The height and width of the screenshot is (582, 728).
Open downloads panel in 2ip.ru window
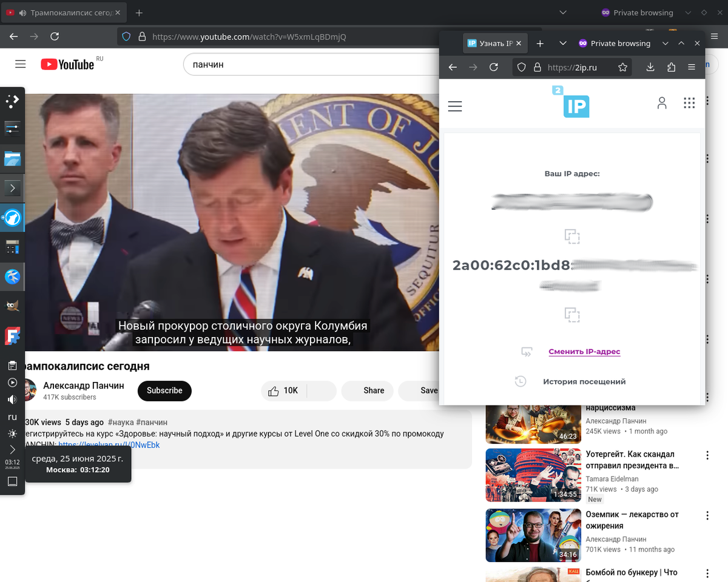pyautogui.click(x=650, y=67)
